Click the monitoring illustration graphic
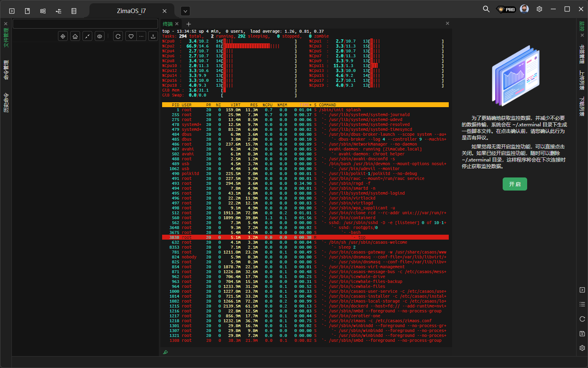This screenshot has width=588, height=368. click(515, 76)
